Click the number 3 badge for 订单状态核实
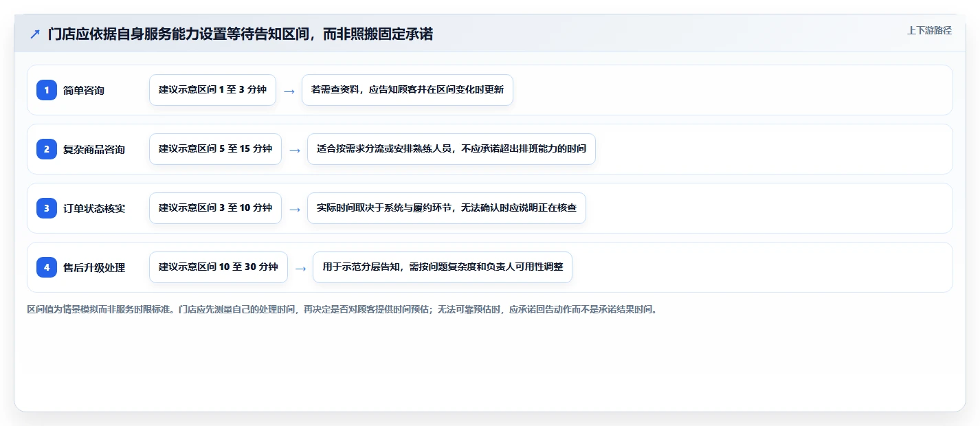Viewport: 980px width, 426px height. tap(47, 208)
